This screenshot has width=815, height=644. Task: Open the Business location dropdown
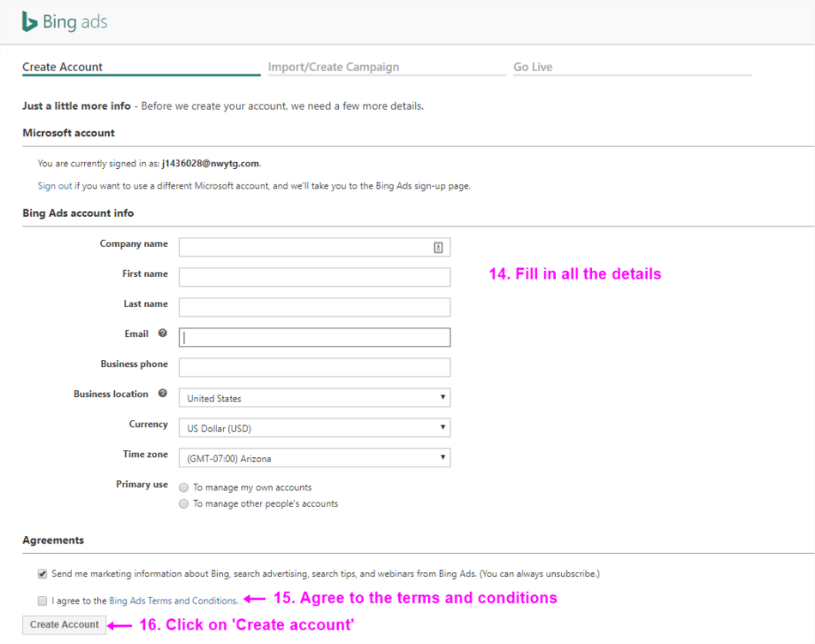pyautogui.click(x=314, y=398)
